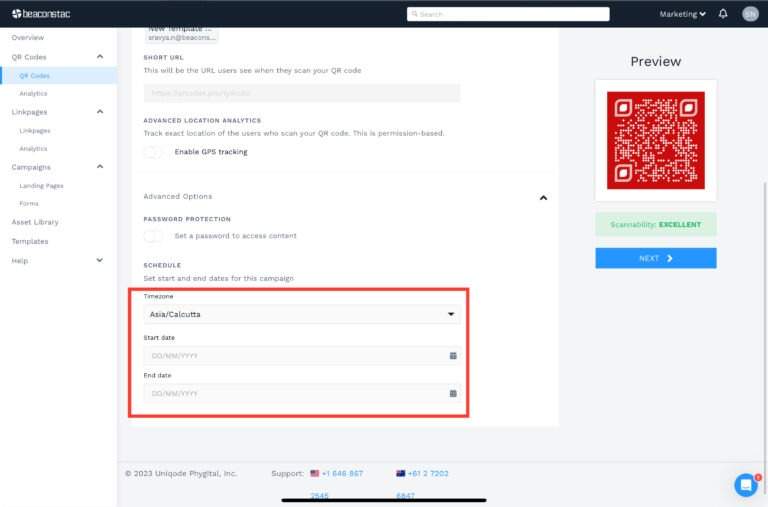The height and width of the screenshot is (507, 768).
Task: Toggle Enable GPS tracking switch
Action: pyautogui.click(x=153, y=152)
